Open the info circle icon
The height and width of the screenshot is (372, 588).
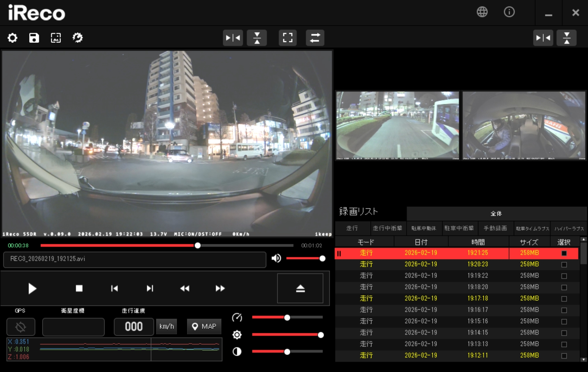click(509, 12)
